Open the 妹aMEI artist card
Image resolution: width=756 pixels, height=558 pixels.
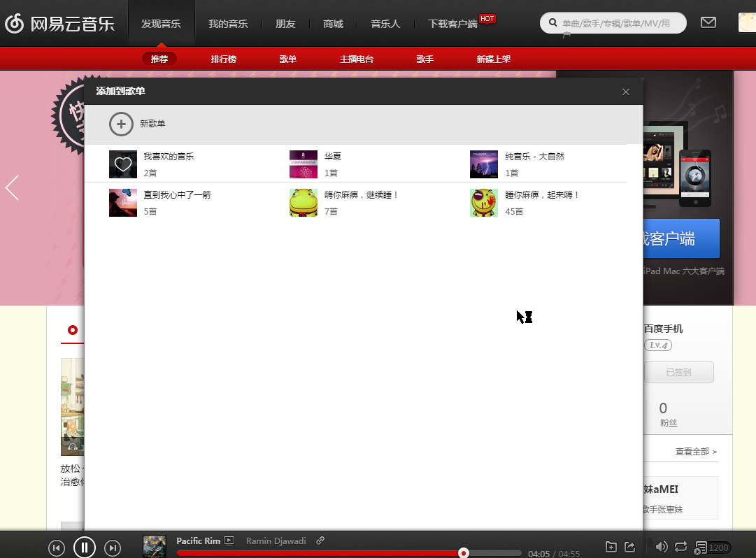680,498
